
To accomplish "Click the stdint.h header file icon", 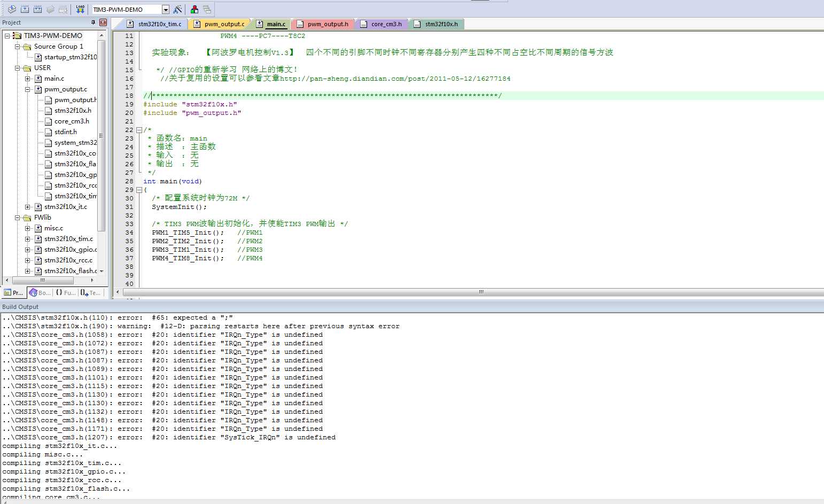I will click(49, 132).
